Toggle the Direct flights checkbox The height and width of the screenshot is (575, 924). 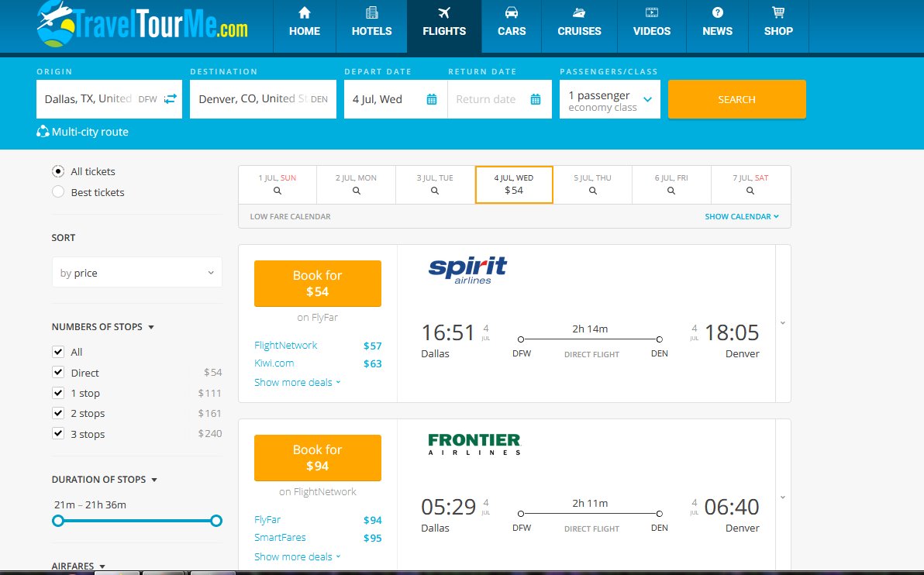click(57, 372)
